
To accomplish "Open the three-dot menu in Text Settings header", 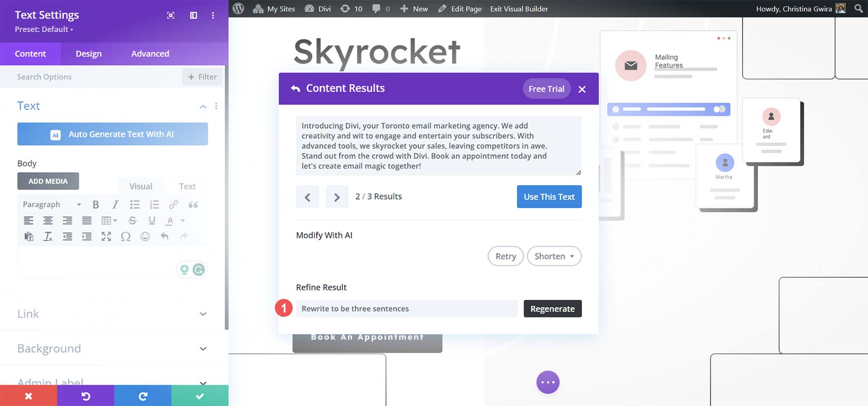I will tap(213, 15).
